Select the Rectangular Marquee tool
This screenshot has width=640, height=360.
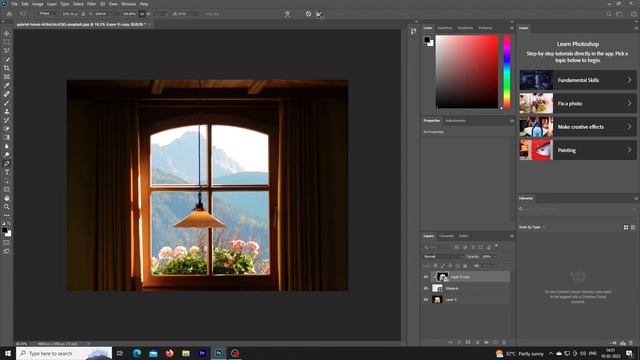[x=7, y=42]
